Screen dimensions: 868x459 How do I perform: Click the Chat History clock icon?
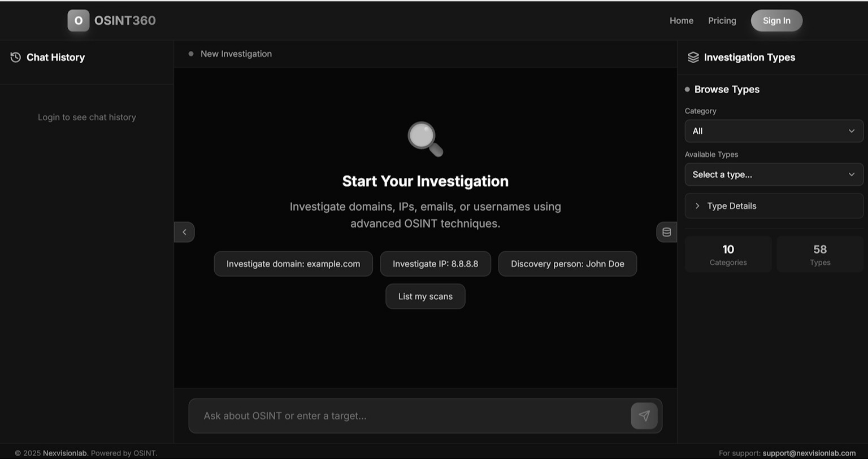pyautogui.click(x=16, y=58)
